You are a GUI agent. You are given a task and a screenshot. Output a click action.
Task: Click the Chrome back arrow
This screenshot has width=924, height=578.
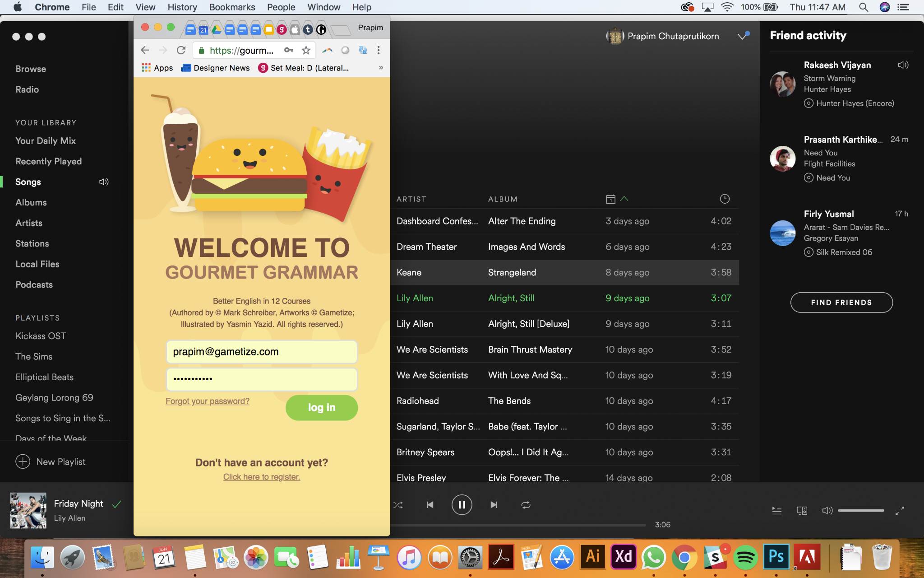pos(145,50)
